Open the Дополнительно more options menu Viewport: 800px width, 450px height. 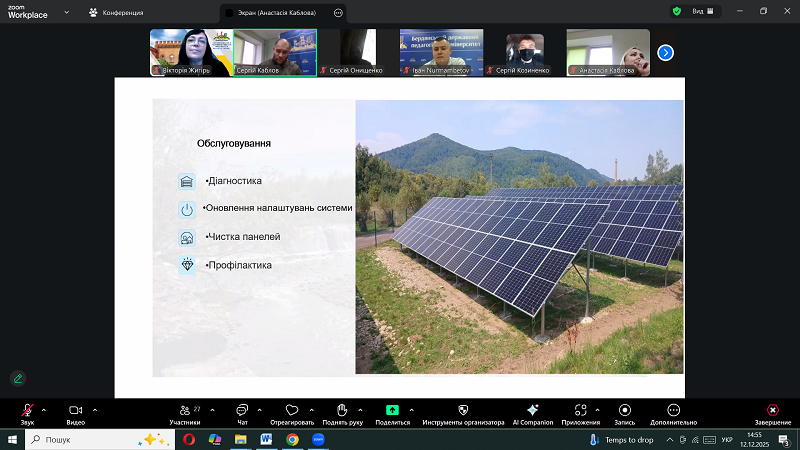coord(673,410)
